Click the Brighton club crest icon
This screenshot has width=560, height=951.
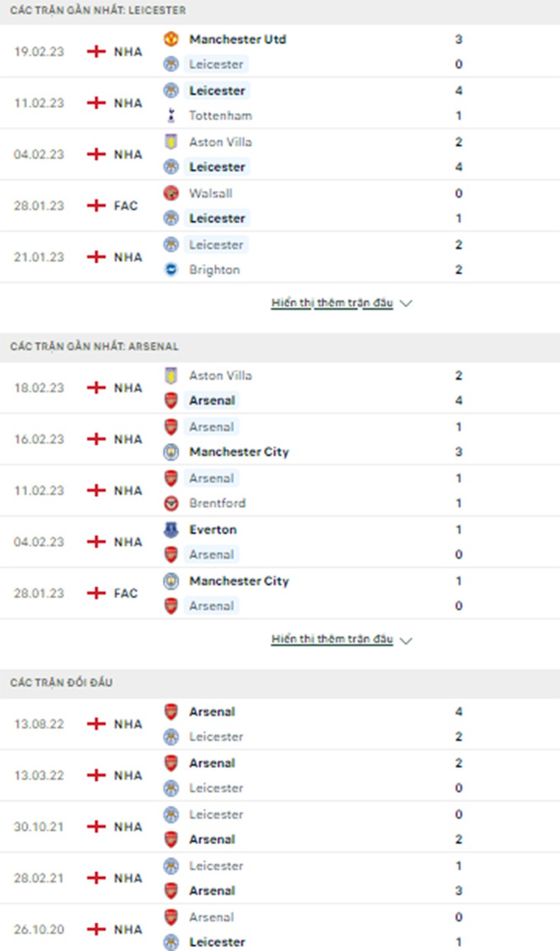point(171,270)
